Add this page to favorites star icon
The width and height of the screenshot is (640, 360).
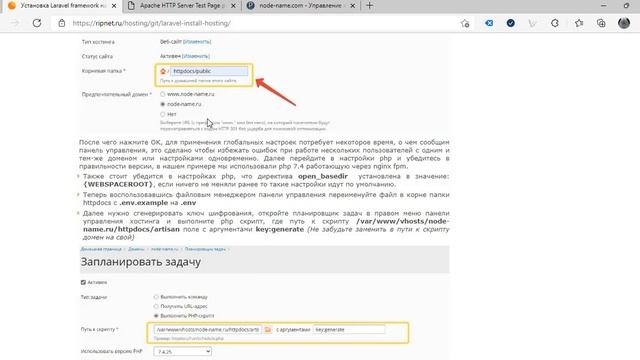click(465, 23)
